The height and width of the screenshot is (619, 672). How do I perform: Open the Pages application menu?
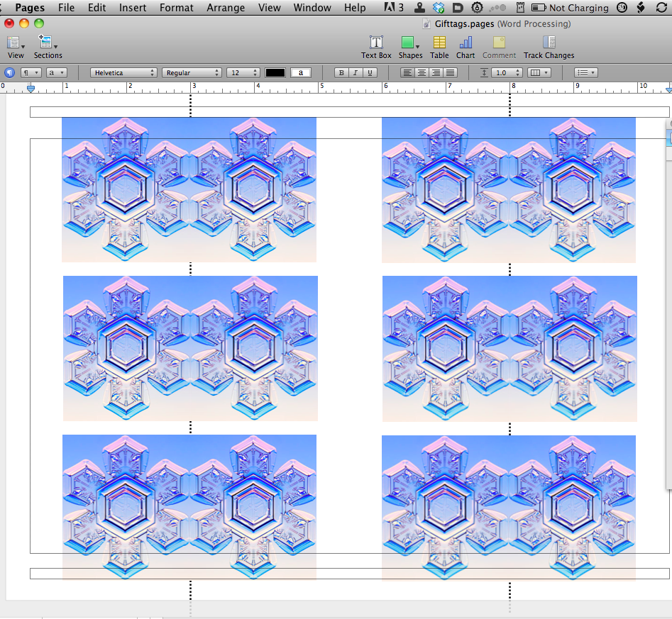[x=30, y=8]
